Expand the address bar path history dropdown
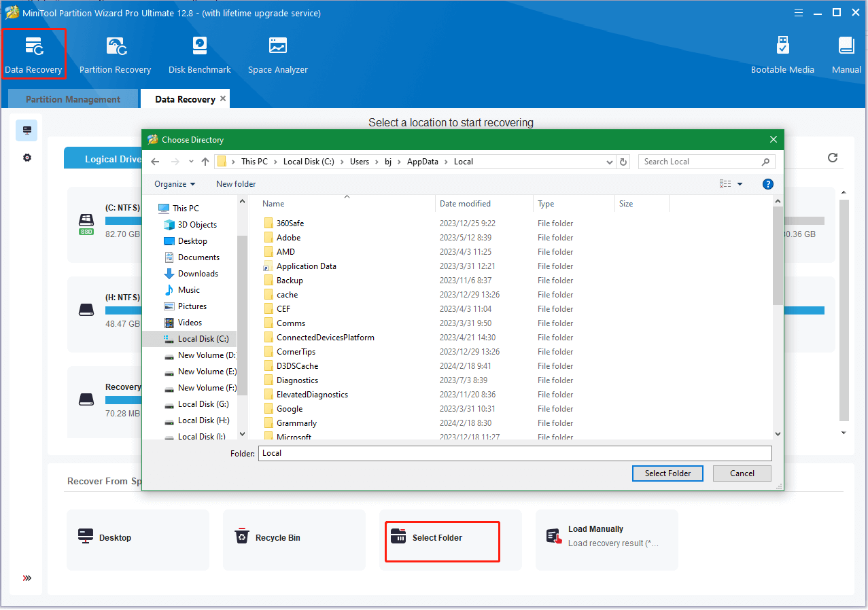868x610 pixels. pyautogui.click(x=610, y=162)
